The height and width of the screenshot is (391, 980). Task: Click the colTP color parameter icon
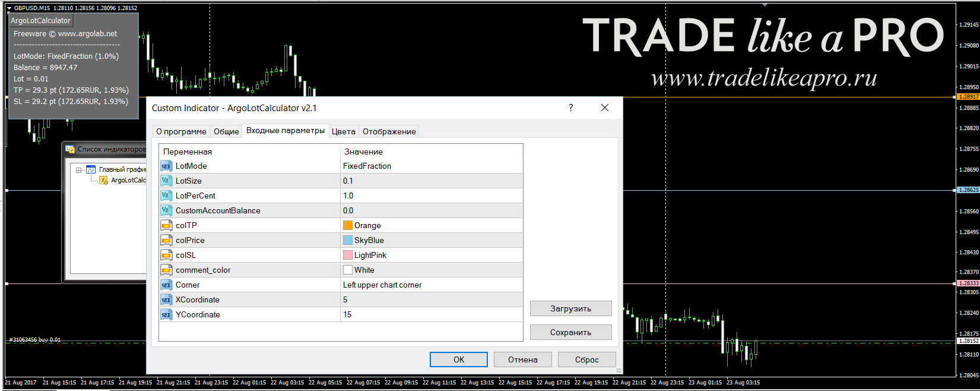(166, 225)
